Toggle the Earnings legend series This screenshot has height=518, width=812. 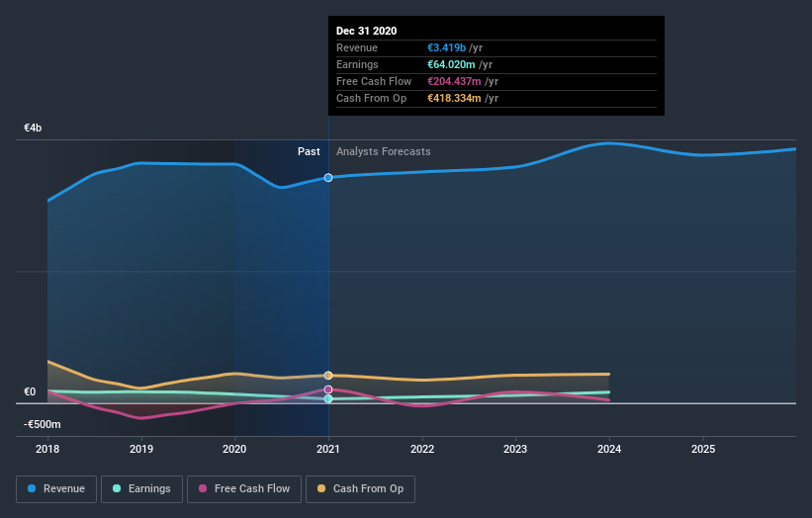coord(141,489)
